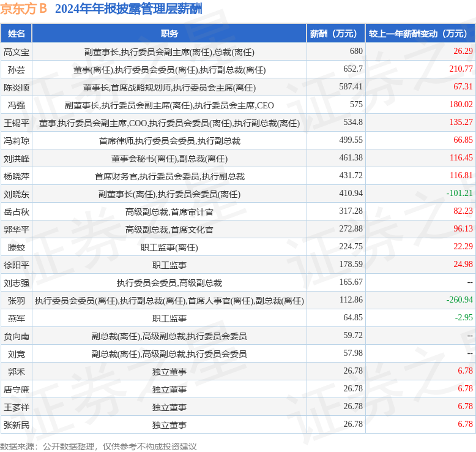Screen dimensions: 476x452
Task: Click salary value 410.94
Action: [351, 193]
